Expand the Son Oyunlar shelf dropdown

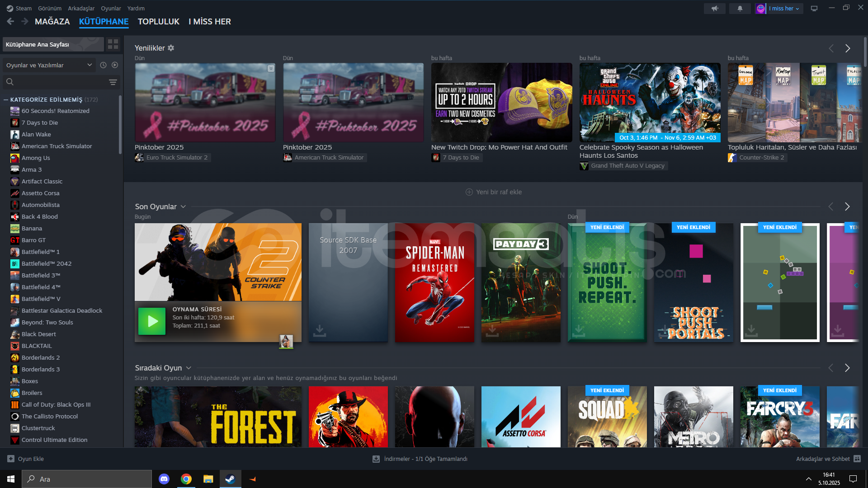[183, 206]
